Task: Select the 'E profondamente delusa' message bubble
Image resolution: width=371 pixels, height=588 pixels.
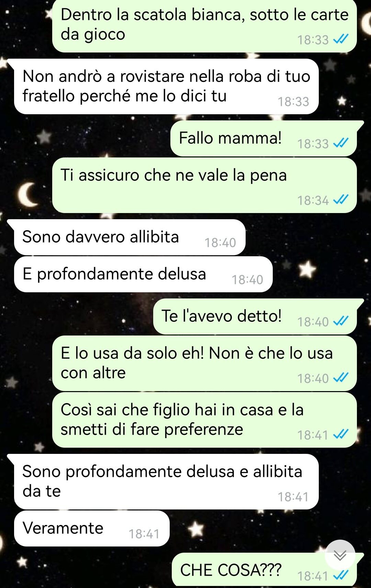Action: coord(143,274)
